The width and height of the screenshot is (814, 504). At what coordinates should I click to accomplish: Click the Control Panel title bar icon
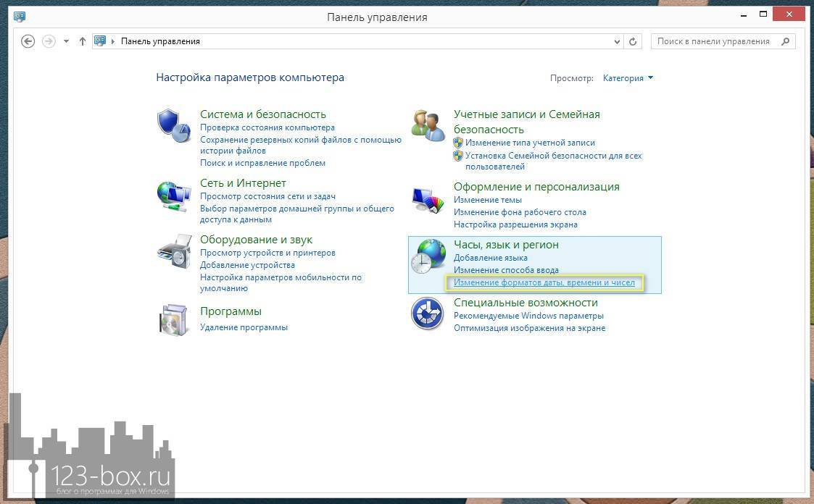tap(20, 17)
